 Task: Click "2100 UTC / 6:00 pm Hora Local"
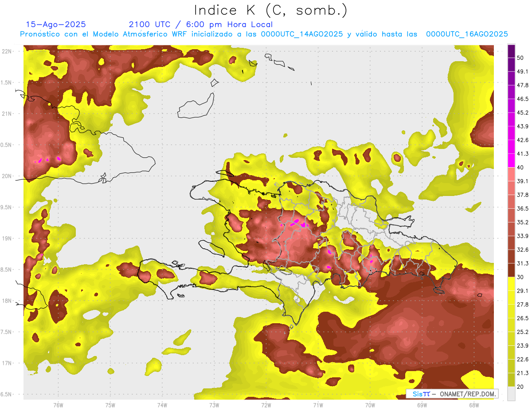tap(201, 24)
